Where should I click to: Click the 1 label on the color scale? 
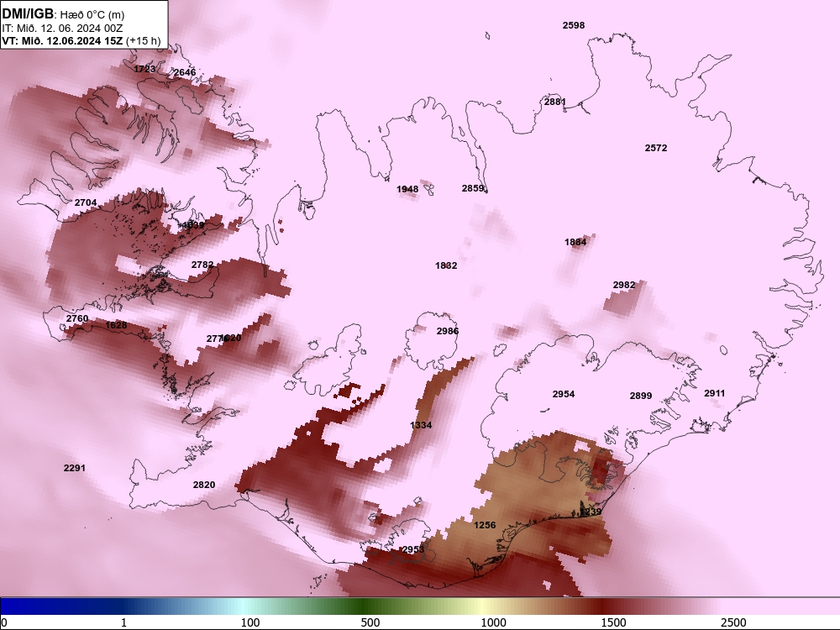(123, 622)
